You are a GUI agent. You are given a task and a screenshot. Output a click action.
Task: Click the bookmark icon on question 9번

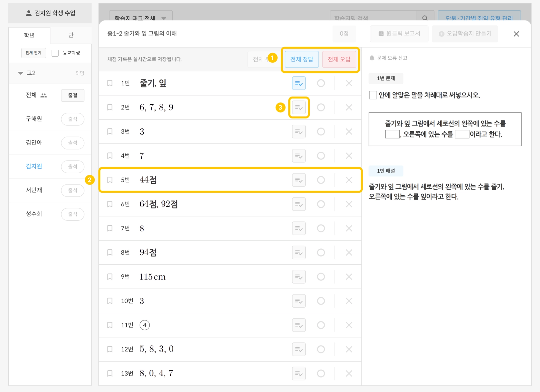click(110, 277)
